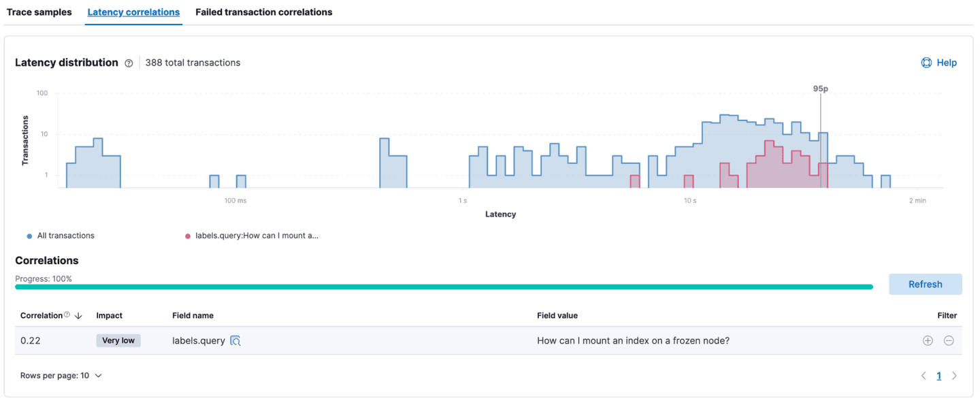Click the minus icon to exclude the value
The width and height of the screenshot is (980, 403).
(x=949, y=340)
